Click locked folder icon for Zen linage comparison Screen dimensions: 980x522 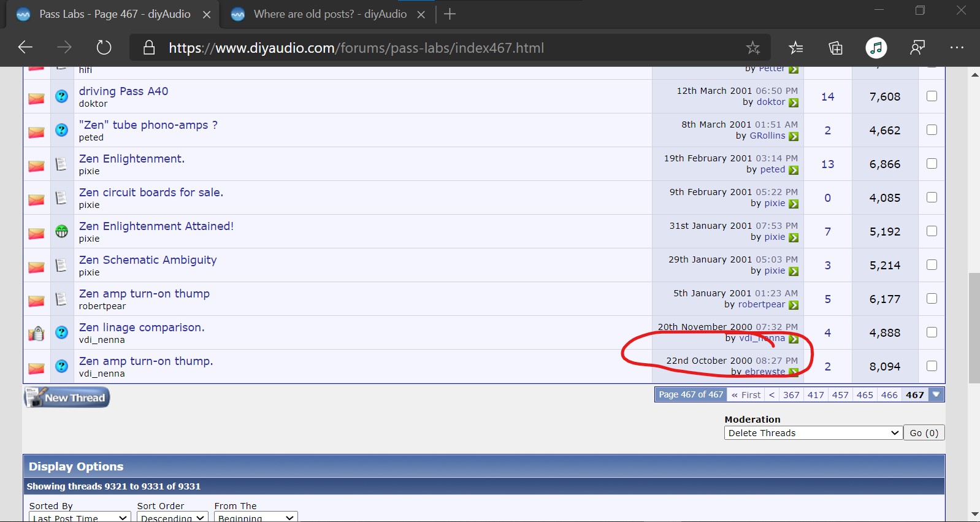[x=36, y=333]
